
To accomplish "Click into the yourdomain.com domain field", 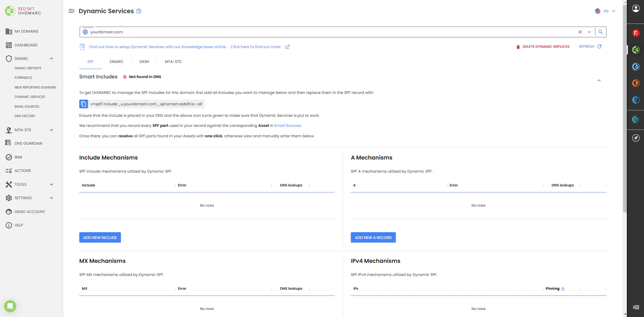I will [x=330, y=32].
